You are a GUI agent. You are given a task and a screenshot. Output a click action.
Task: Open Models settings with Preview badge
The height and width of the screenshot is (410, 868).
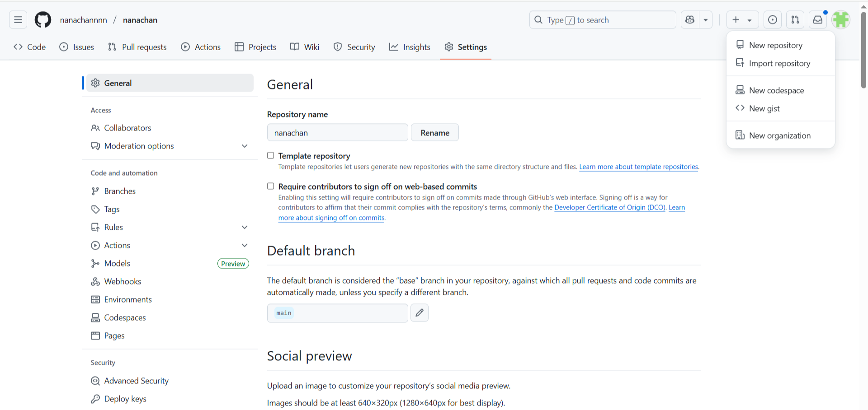(x=170, y=264)
